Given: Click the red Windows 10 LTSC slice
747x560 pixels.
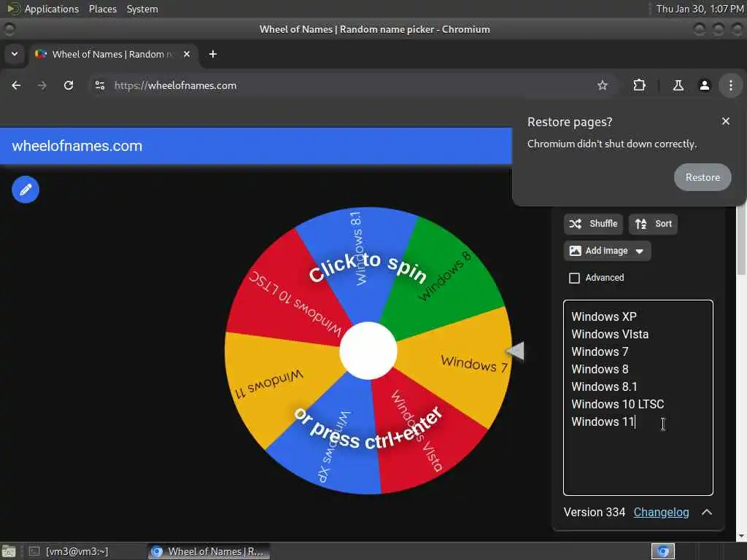Looking at the screenshot, I should click(290, 295).
